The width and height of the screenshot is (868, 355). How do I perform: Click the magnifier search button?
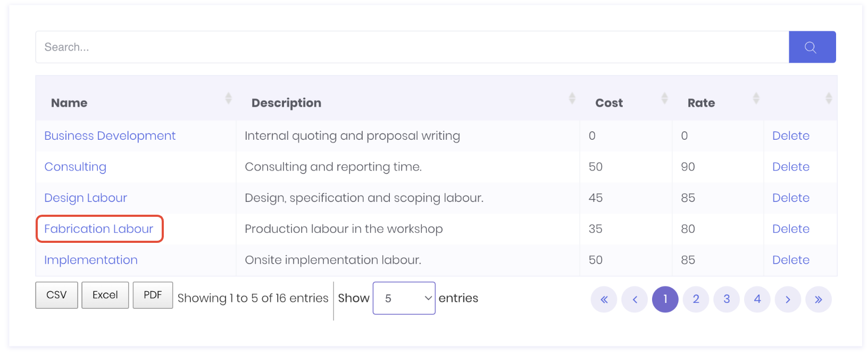(812, 47)
